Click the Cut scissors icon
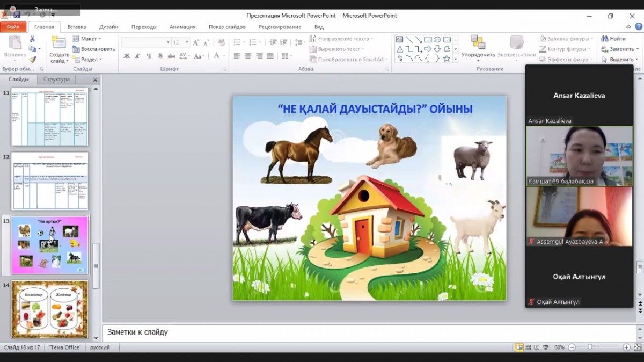Viewport: 644px width, 362px height. click(32, 39)
